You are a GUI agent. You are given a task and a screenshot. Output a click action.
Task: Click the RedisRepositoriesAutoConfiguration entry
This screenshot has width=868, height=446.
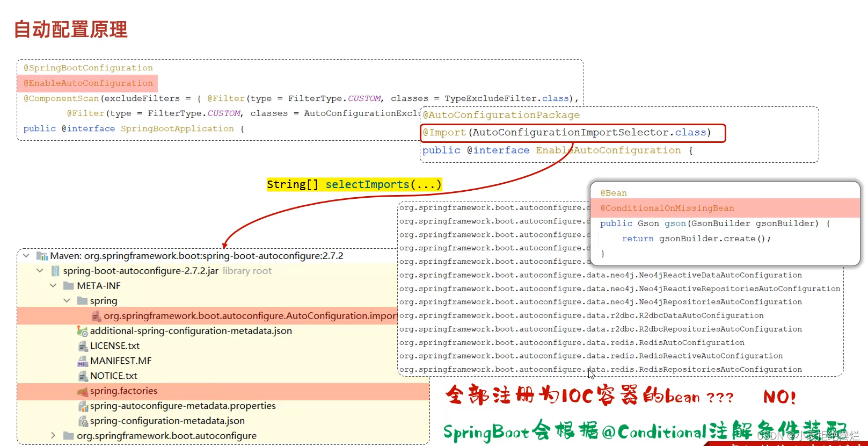(x=601, y=370)
